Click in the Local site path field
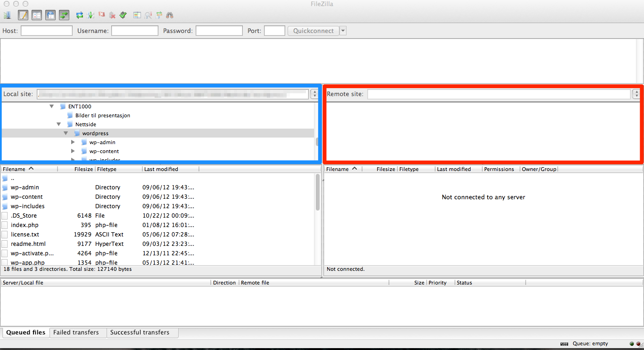 pyautogui.click(x=173, y=94)
